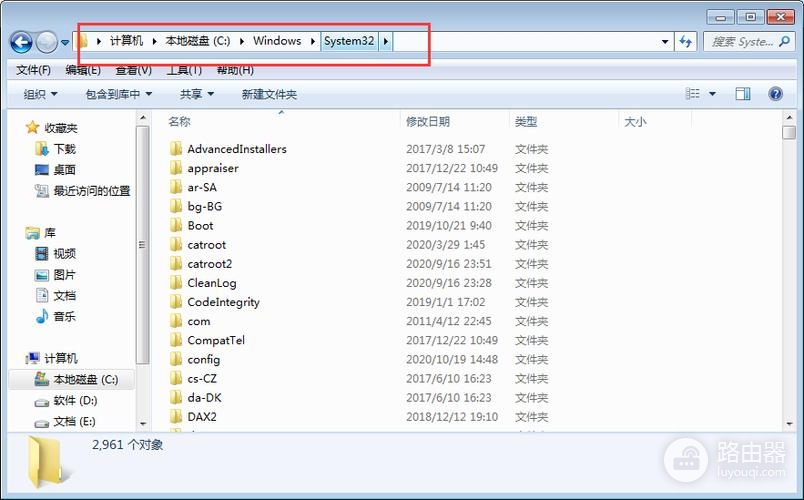804x500 pixels.
Task: Expand the 共享 dropdown
Action: click(196, 94)
